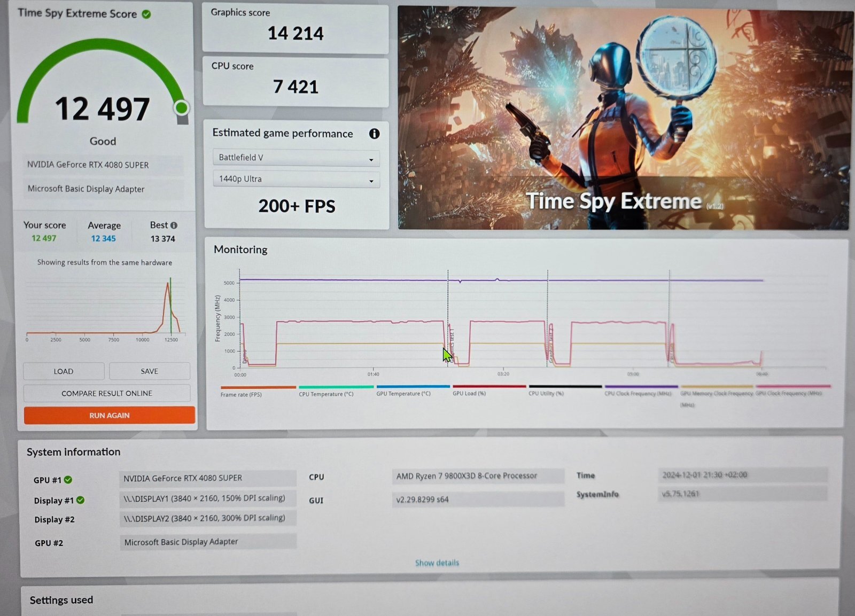Click the Time Spy Extreme banner image
Viewport: 855px width, 616px height.
623,118
